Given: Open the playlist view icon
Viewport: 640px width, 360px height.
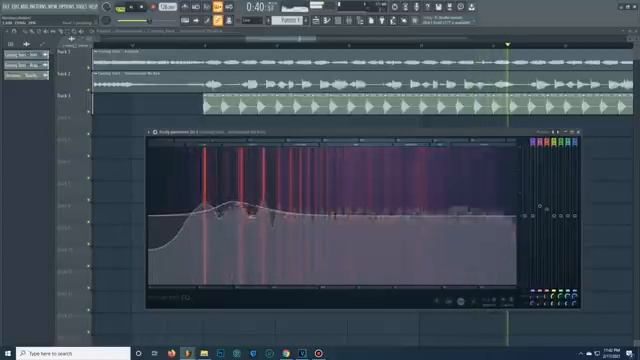Looking at the screenshot, I should click(316, 20).
